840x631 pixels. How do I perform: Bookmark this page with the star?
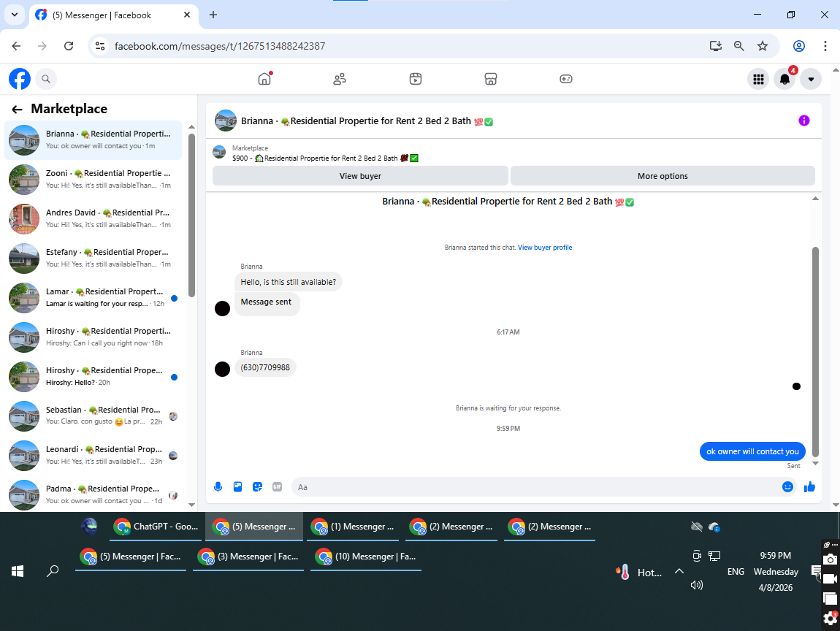tap(763, 46)
